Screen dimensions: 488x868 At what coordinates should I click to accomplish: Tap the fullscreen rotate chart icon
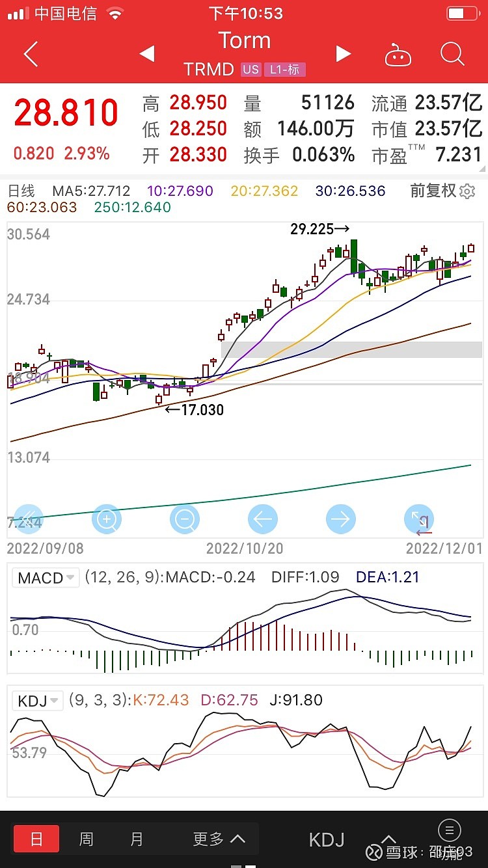pyautogui.click(x=419, y=519)
